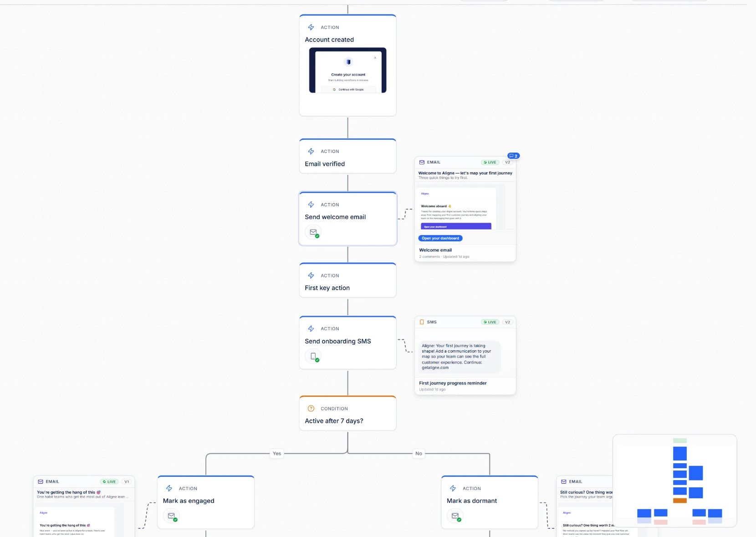756x537 pixels.
Task: Click the V1 version badge on the hang of this card
Action: (127, 481)
